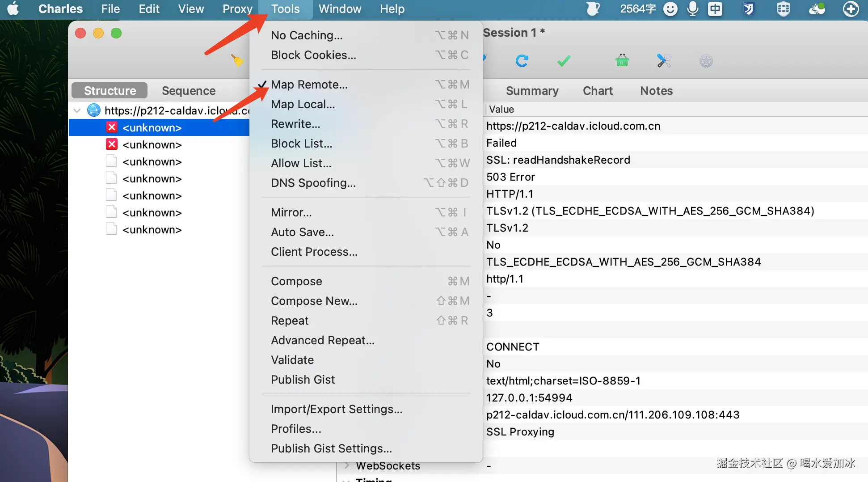Viewport: 868px width, 482px height.
Task: Select the Validate menu item
Action: [x=366, y=360]
